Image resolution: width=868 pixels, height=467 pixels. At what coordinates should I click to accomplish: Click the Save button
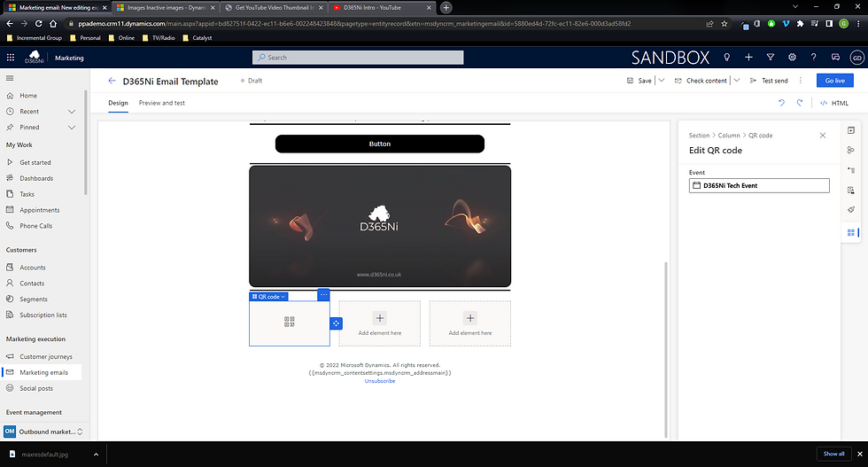(x=639, y=81)
